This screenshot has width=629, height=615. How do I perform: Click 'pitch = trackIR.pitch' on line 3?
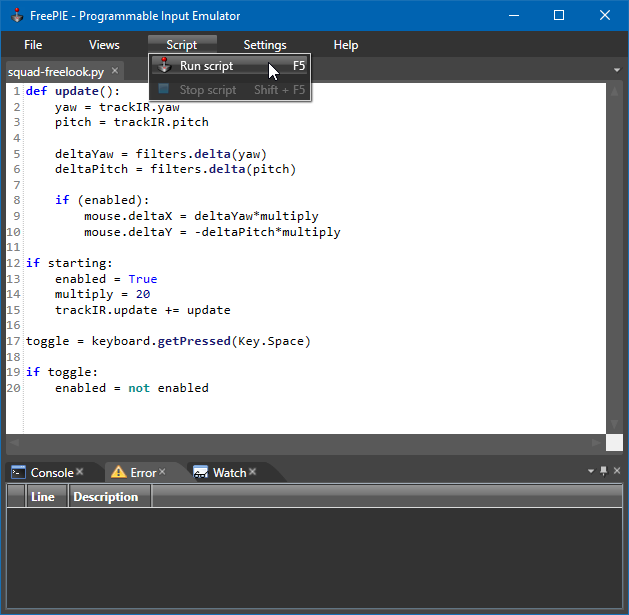tap(132, 122)
